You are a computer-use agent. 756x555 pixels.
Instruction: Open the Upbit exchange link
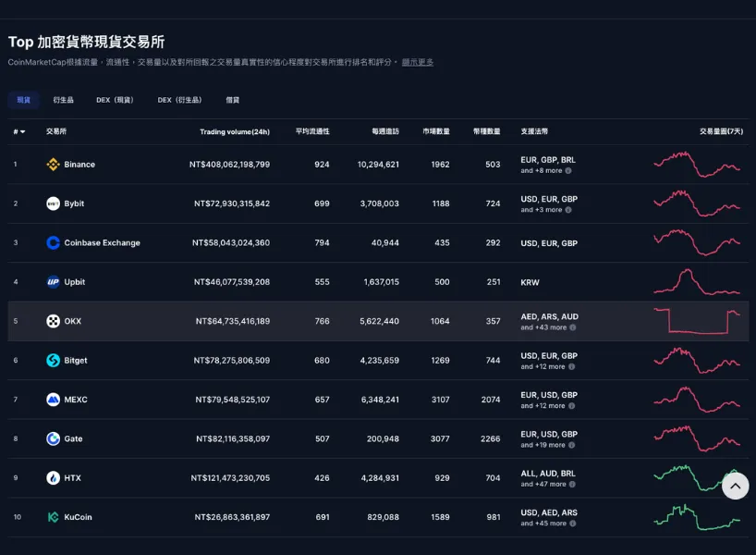point(75,282)
